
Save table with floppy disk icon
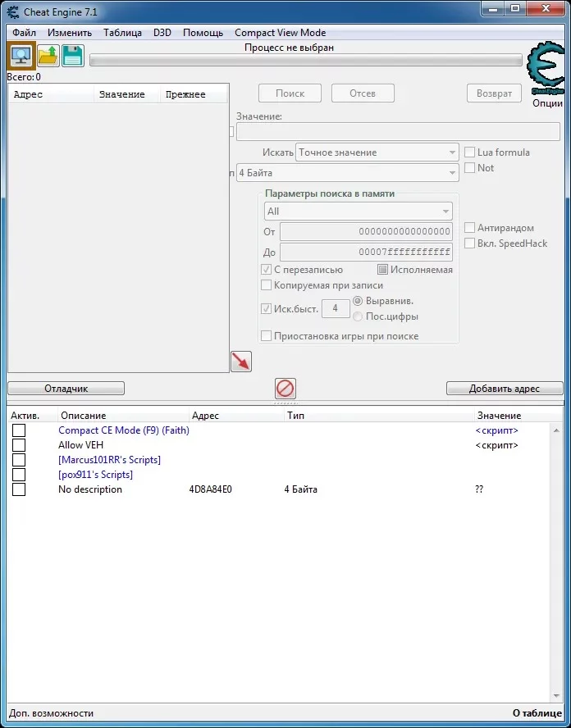[x=72, y=56]
